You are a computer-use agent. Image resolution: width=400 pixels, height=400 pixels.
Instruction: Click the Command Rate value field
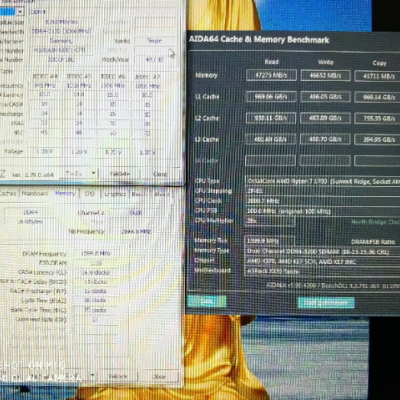click(95, 320)
